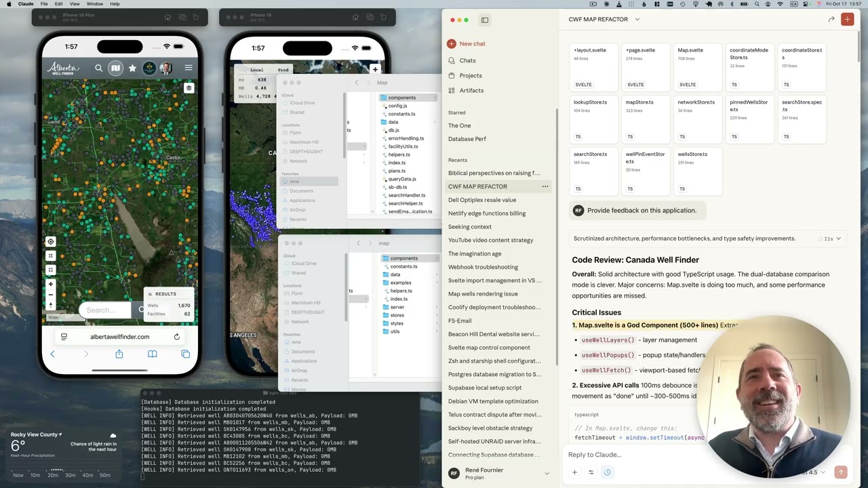Tap the map view icon in Well Finder header
This screenshot has height=488, width=868.
point(116,68)
